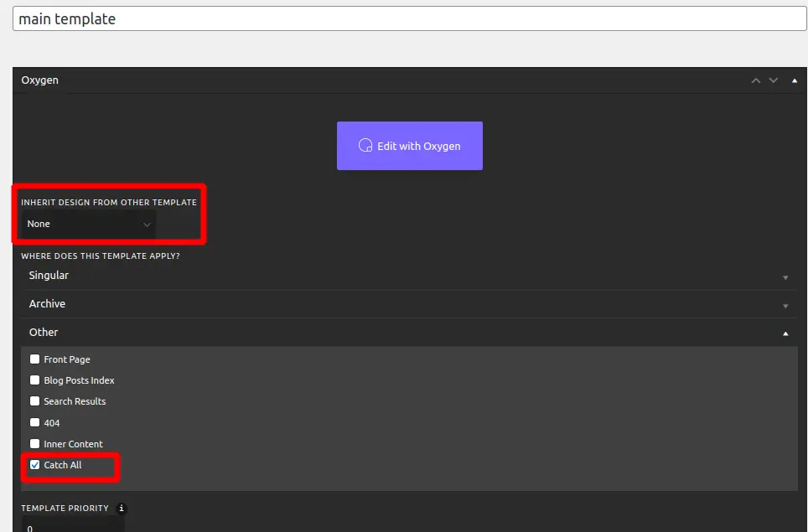This screenshot has height=532, width=808.
Task: Enable the 404 checkbox
Action: pos(35,422)
